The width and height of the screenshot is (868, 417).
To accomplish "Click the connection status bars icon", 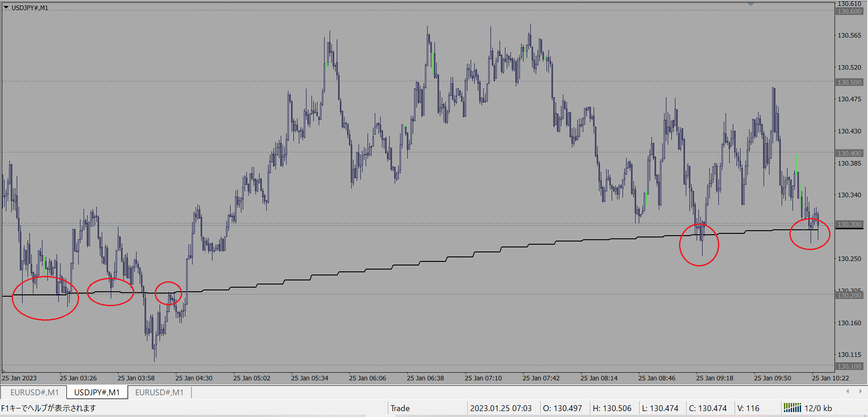I will coord(792,408).
